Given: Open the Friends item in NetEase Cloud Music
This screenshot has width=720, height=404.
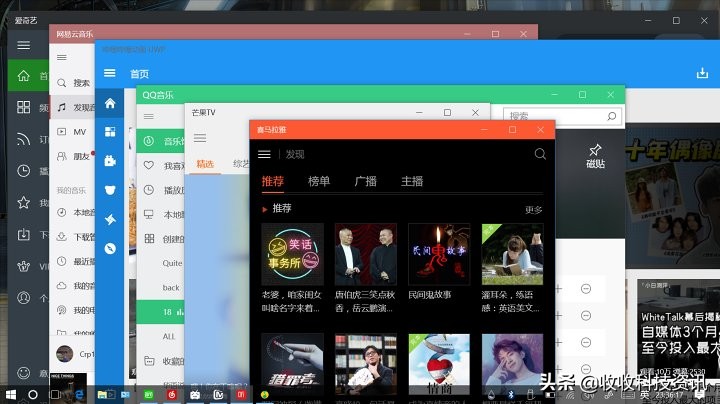Looking at the screenshot, I should (73, 156).
